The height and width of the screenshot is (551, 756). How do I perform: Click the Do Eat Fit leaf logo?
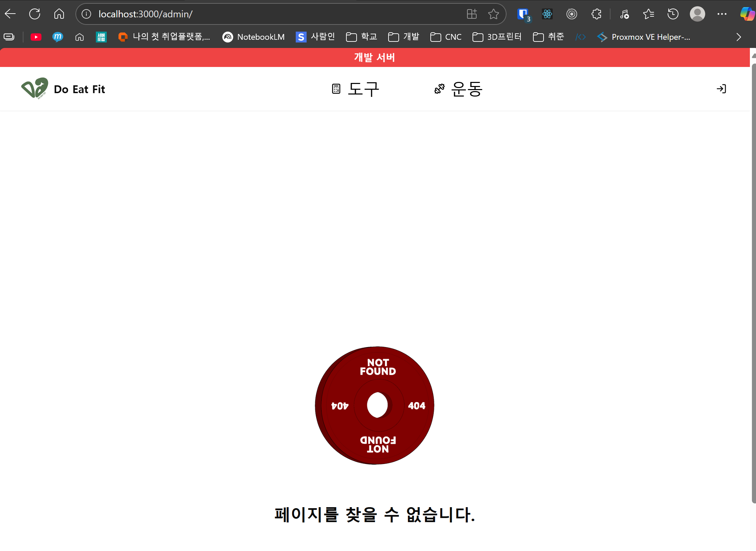pos(34,88)
